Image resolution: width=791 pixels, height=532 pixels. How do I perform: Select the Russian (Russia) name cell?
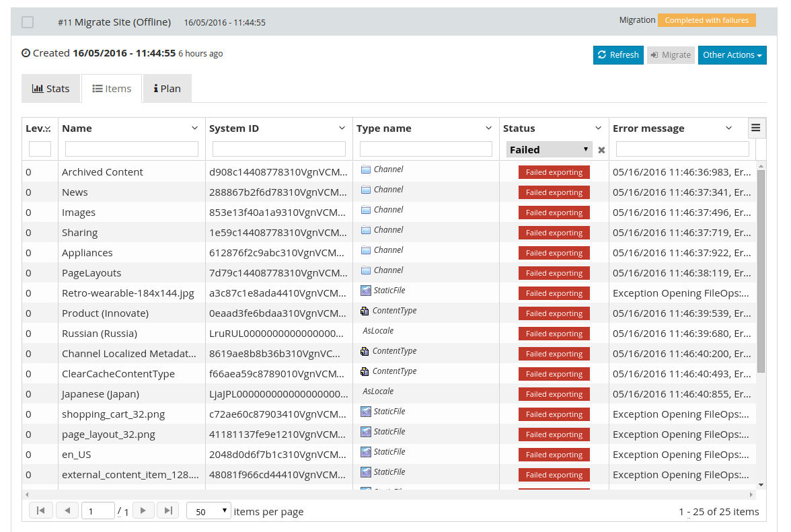(132, 334)
